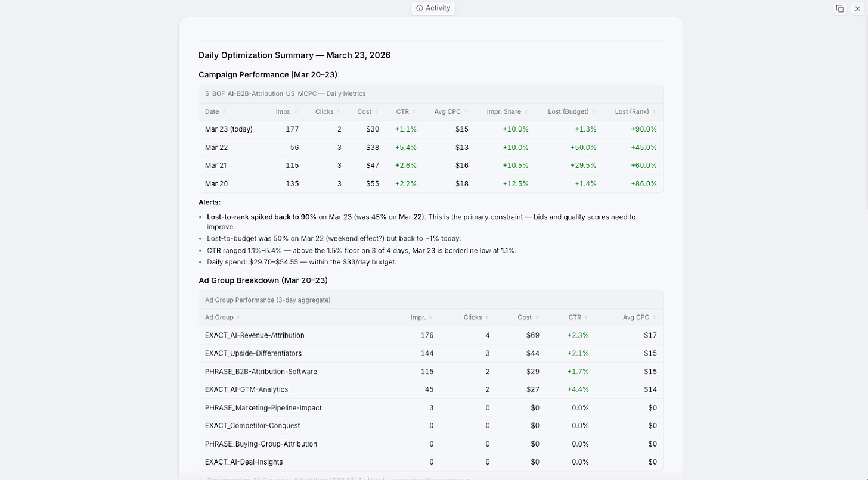Toggle sort order on the Clicks column
This screenshot has height=480, width=868.
pyautogui.click(x=337, y=111)
